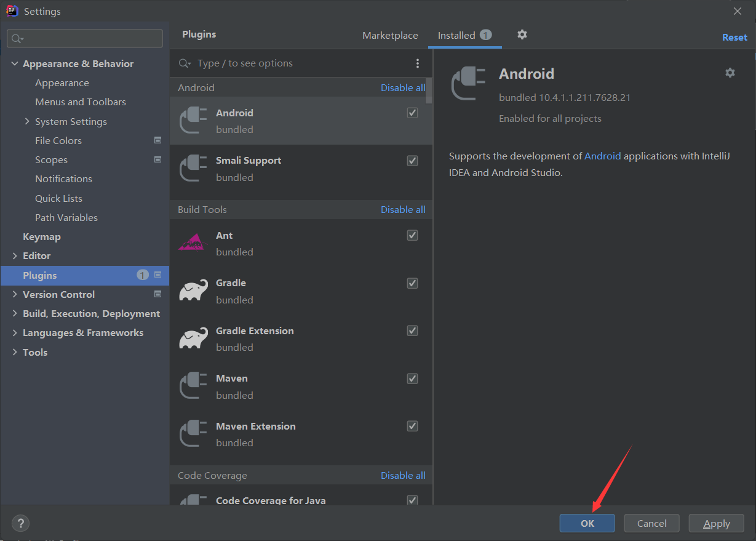Expand Languages & Frameworks node
The height and width of the screenshot is (541, 756).
tap(15, 332)
